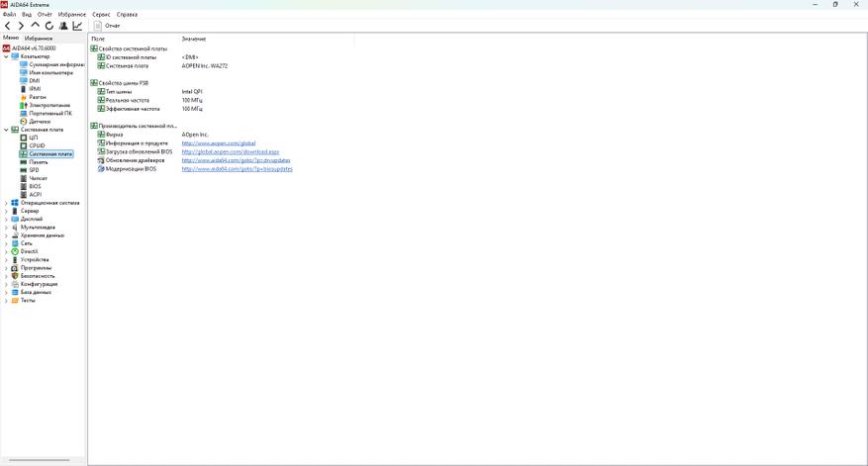This screenshot has width=868, height=466.
Task: Go back with the left arrow toolbar icon
Action: pos(7,26)
